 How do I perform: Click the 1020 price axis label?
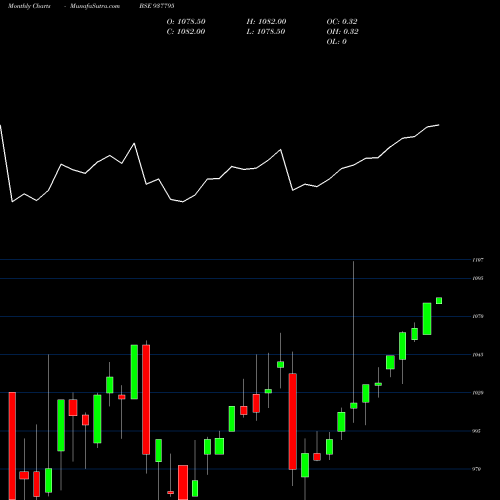pos(478,393)
